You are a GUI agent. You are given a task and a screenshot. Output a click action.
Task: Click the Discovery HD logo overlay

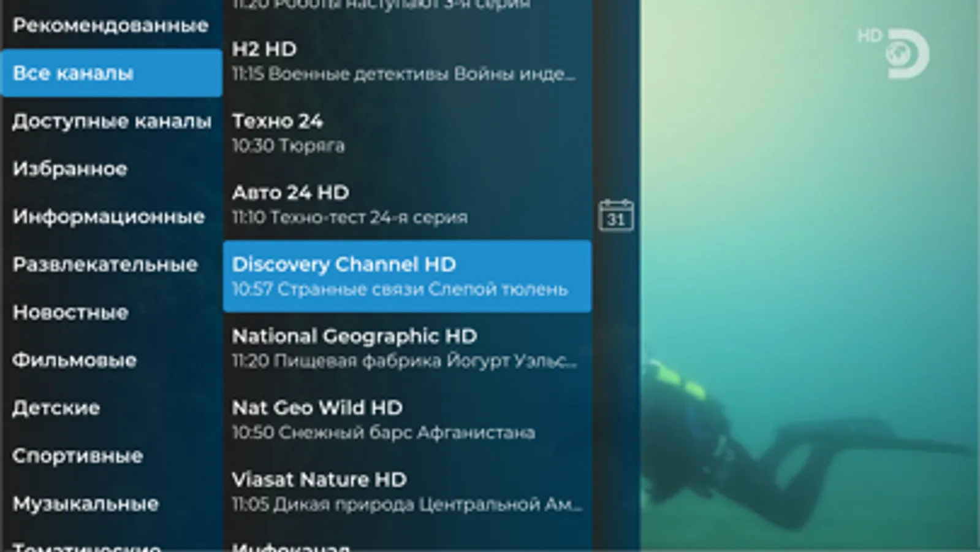pos(894,53)
